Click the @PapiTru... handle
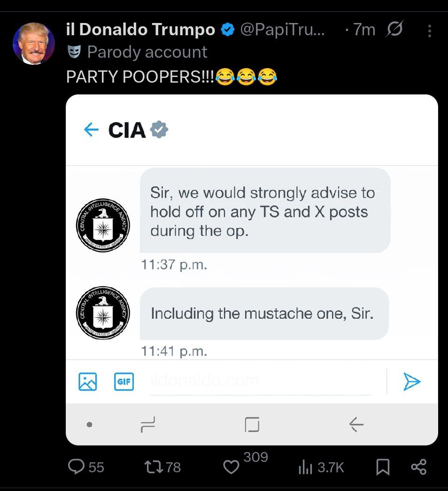 [282, 30]
